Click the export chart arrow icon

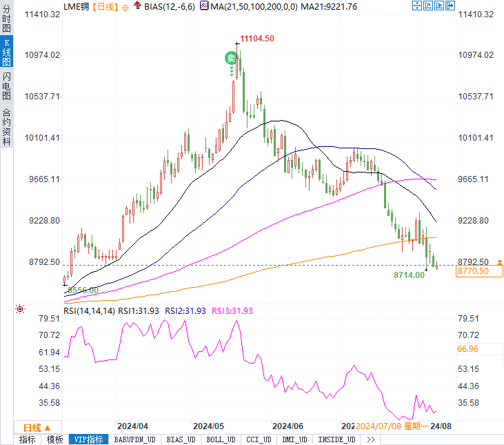(x=450, y=6)
